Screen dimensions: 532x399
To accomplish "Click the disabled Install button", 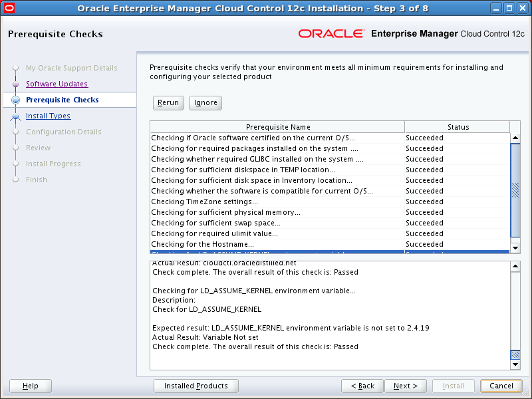I will click(454, 386).
